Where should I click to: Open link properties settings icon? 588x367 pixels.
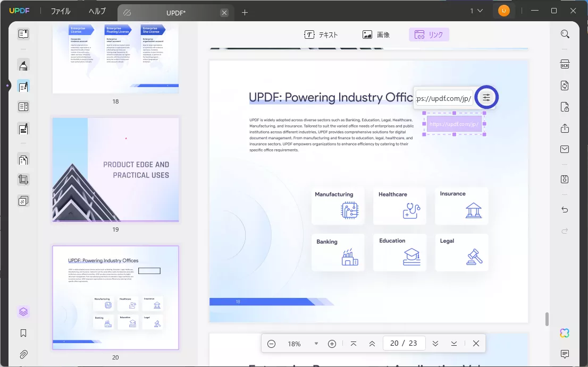(x=486, y=98)
